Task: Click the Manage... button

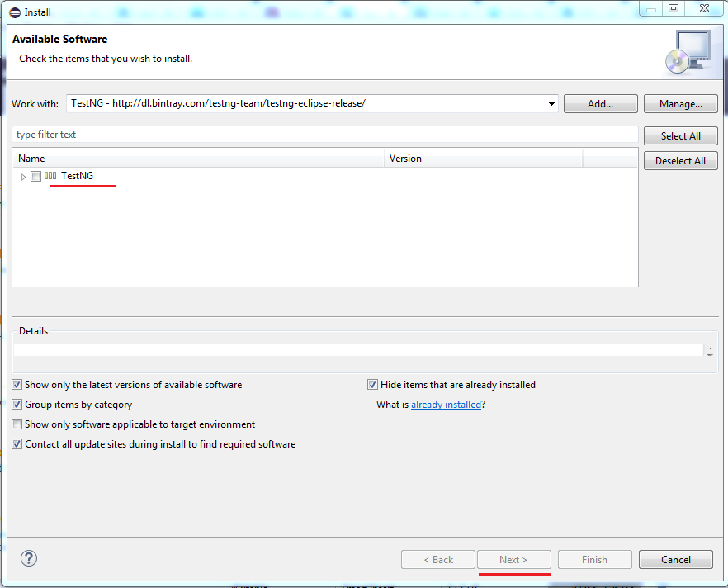Action: click(x=681, y=103)
